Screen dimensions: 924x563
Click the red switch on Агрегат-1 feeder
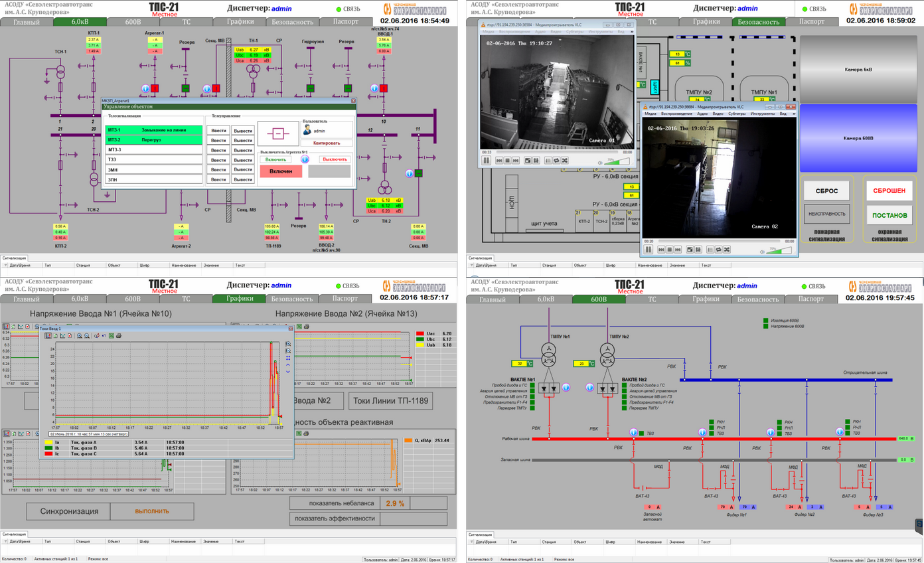(x=155, y=88)
